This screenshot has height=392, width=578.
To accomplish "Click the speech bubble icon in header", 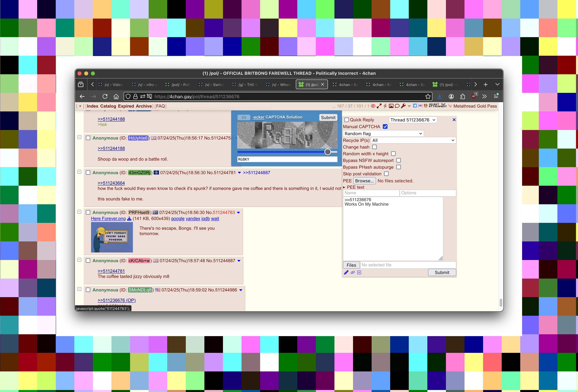I will tap(397, 106).
